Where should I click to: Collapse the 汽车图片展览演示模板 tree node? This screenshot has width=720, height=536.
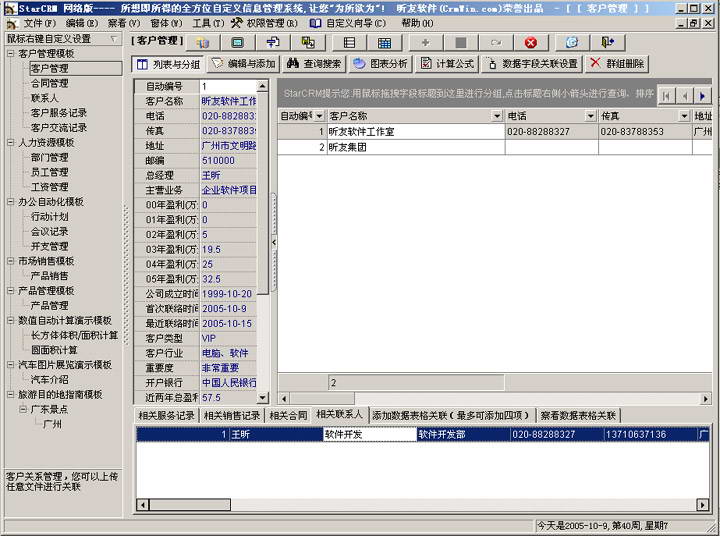(11, 365)
